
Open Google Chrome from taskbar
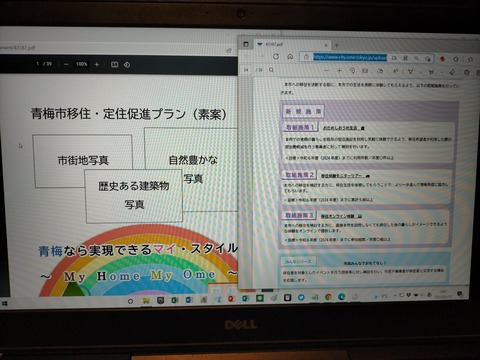328,296
